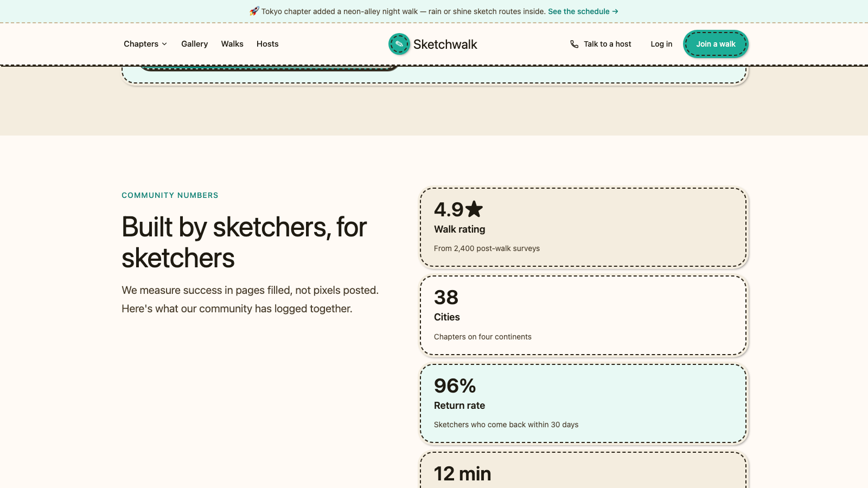Open the Chapters menu label
The width and height of the screenshot is (868, 488).
[141, 44]
